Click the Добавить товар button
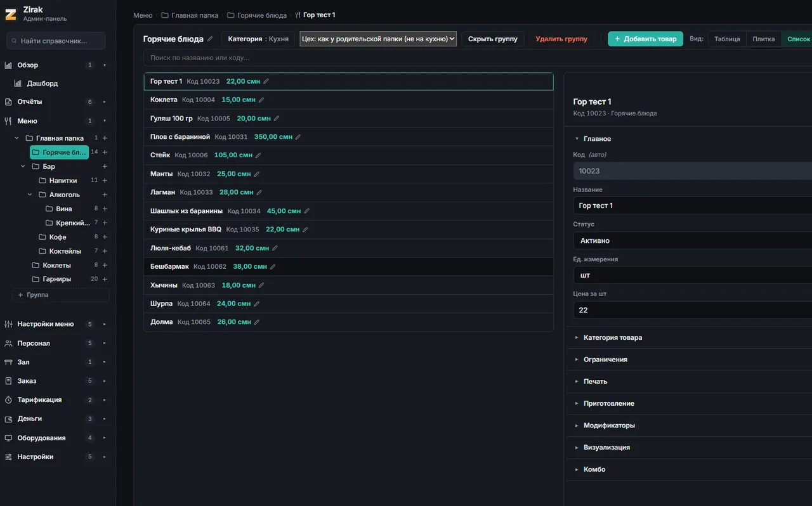Screen dimensions: 812x506 tap(645, 39)
